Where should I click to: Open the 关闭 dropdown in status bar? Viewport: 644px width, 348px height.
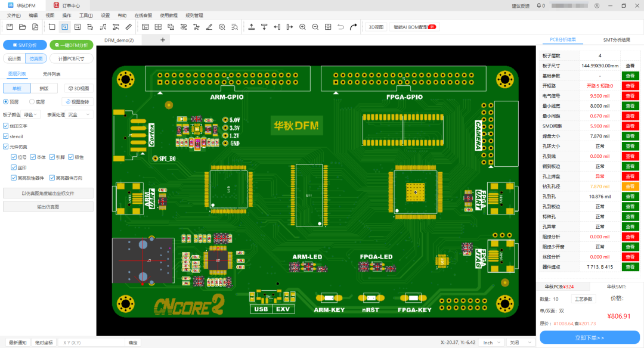pos(521,343)
